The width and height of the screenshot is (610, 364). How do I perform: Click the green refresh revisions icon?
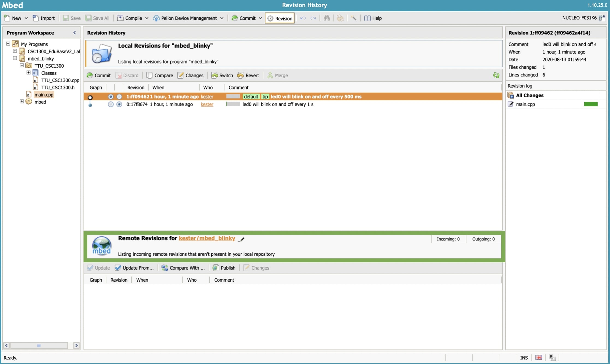coord(496,75)
